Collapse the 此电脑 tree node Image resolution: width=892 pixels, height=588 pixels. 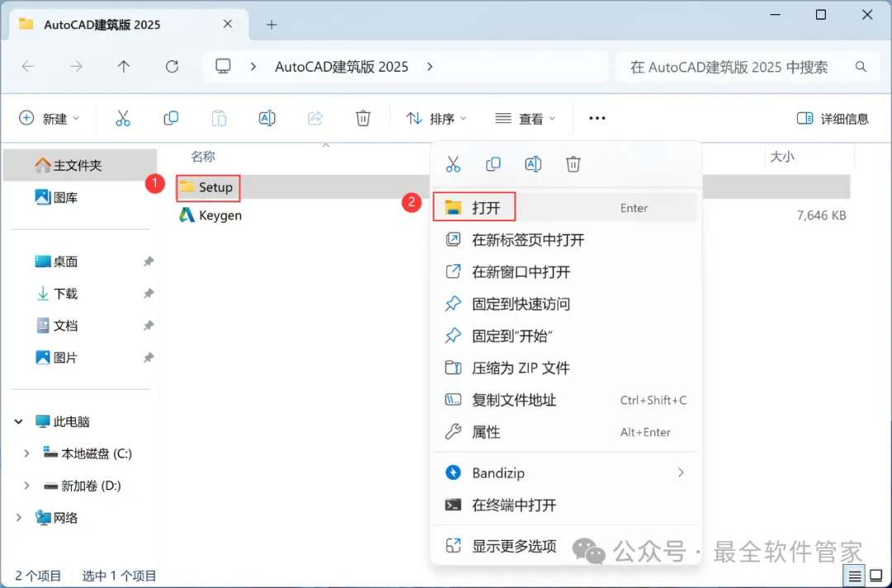(x=18, y=421)
